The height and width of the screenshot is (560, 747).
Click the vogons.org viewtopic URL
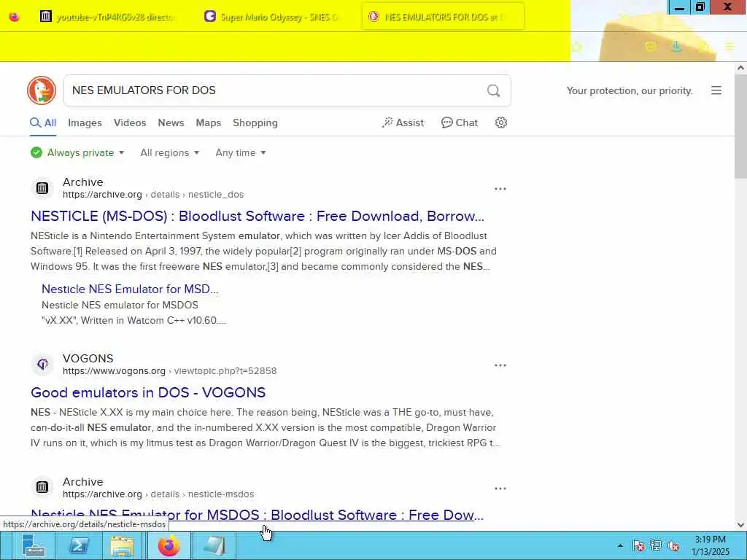pos(169,371)
